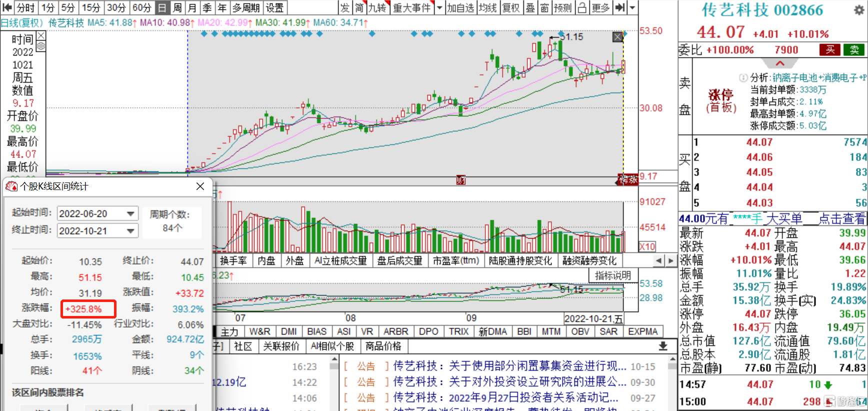The width and height of the screenshot is (868, 411).
Task: Click the green 卖 sell button
Action: tap(854, 49)
